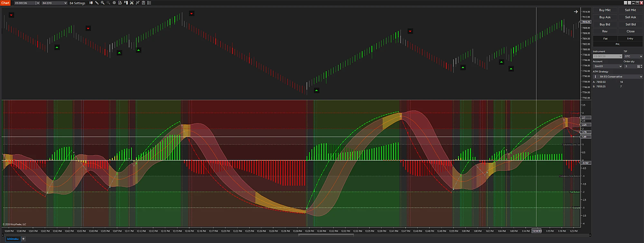The width and height of the screenshot is (644, 243).
Task: Click the 12:29 PM time axis label
Action: [x=310, y=231]
